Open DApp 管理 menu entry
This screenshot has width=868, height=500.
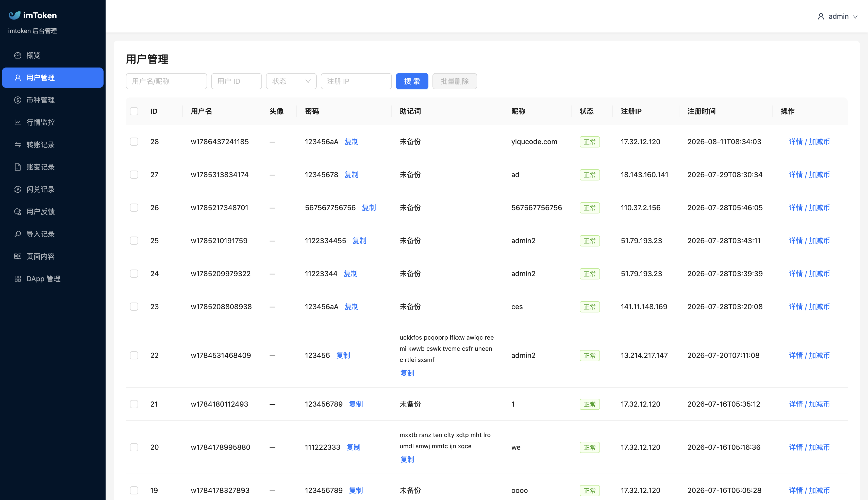click(x=53, y=278)
